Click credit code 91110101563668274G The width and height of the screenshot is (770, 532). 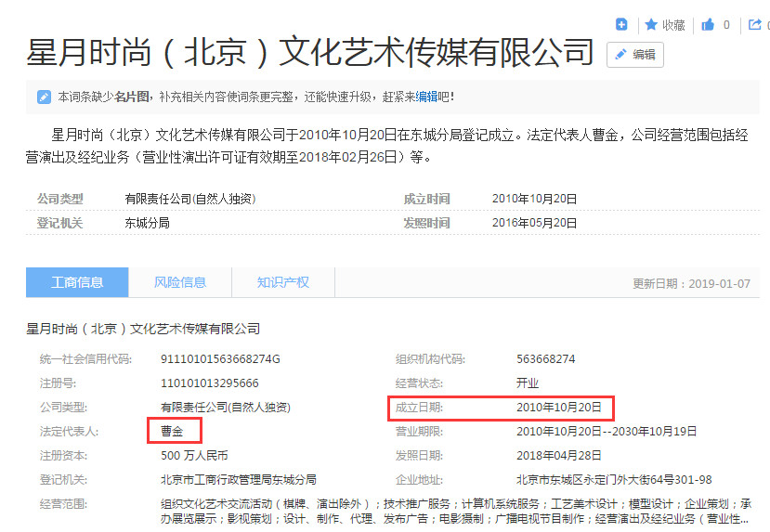[x=220, y=359]
